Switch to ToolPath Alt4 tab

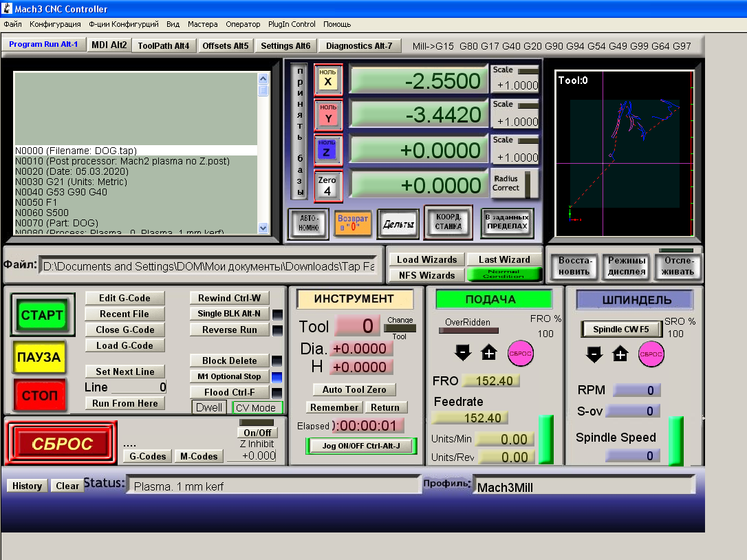point(164,46)
